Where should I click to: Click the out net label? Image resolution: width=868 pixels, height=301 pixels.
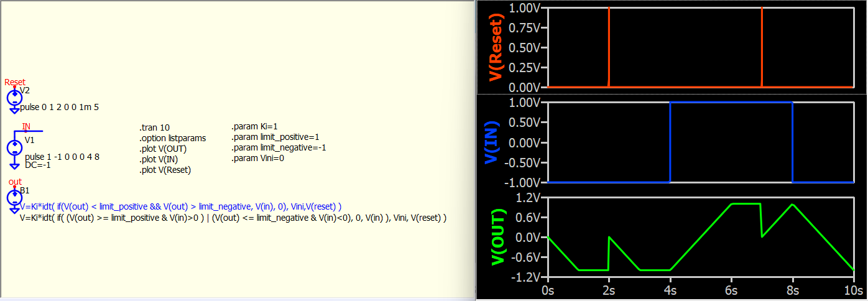(15, 182)
